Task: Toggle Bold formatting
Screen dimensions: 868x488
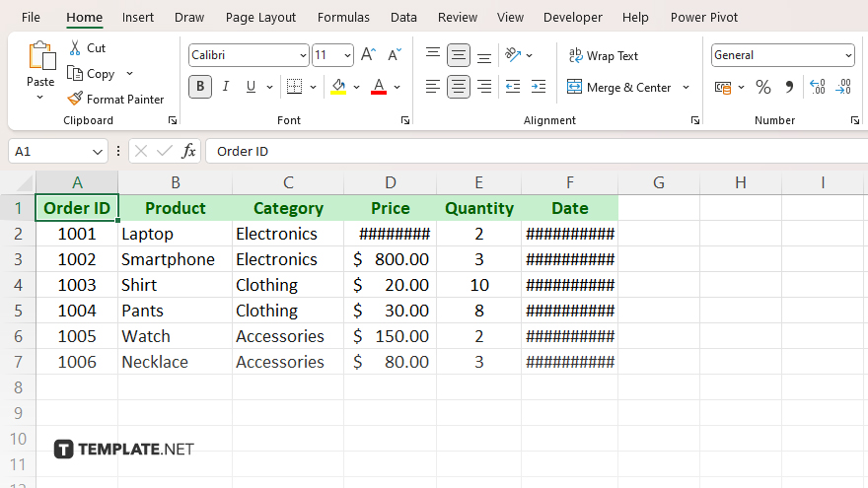Action: [x=200, y=87]
